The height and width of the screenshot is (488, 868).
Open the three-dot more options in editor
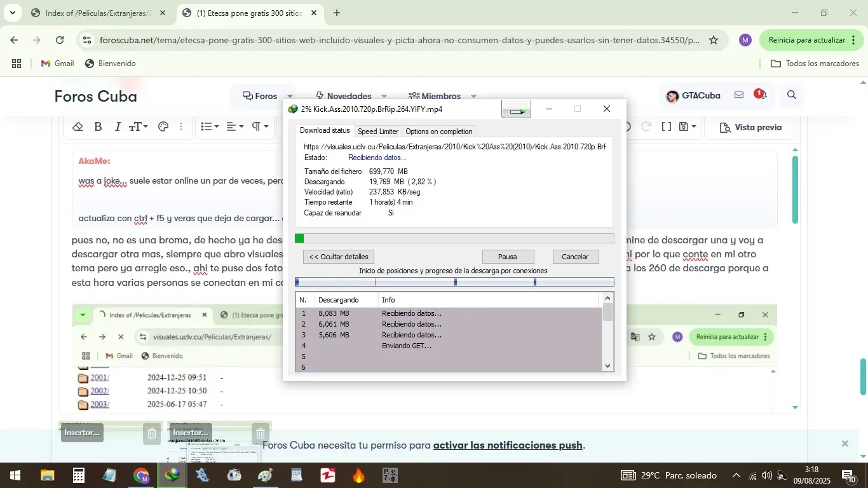181,127
